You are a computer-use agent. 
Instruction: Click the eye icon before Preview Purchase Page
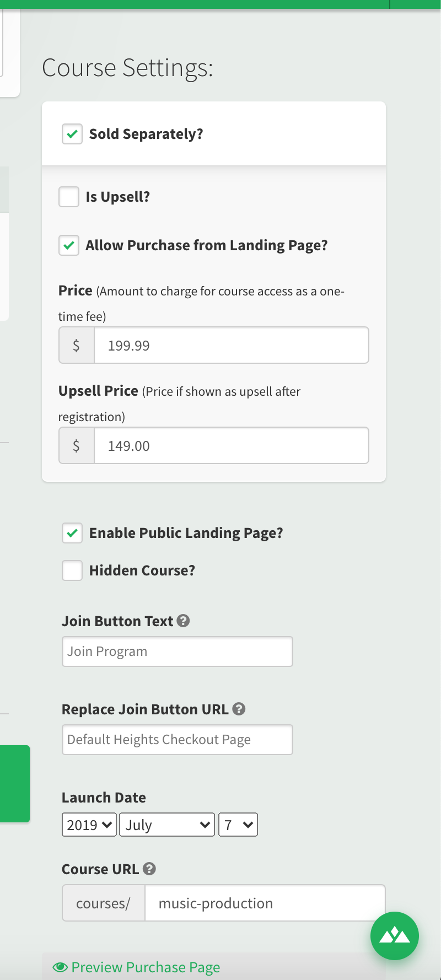click(x=61, y=967)
